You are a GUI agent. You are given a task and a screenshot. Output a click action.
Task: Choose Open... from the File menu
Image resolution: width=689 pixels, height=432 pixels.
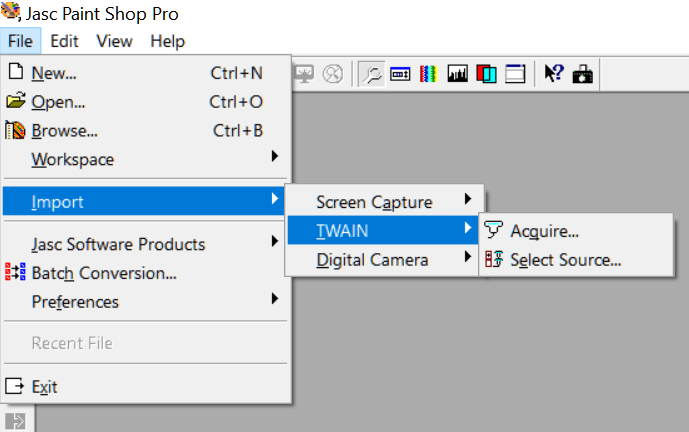(x=146, y=102)
